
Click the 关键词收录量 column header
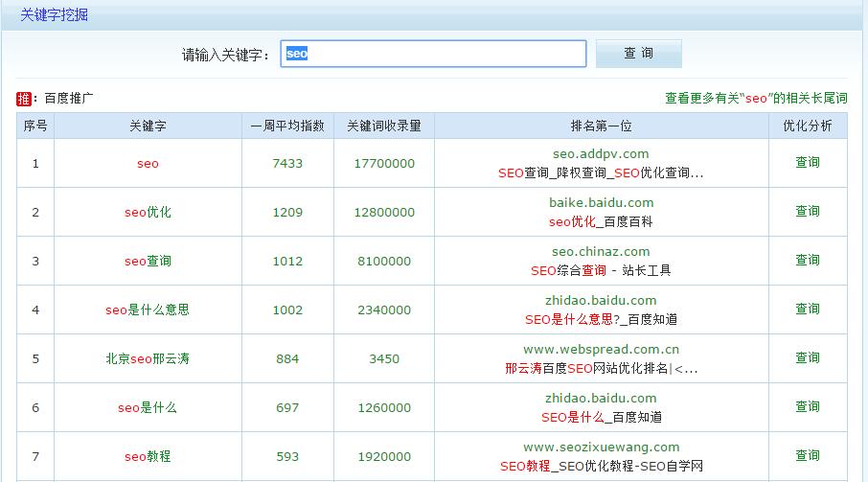[383, 126]
